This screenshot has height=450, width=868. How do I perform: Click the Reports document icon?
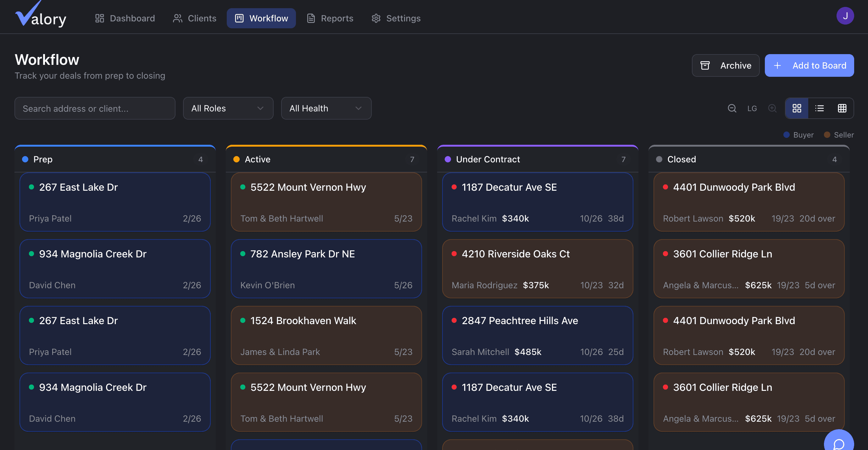tap(310, 18)
